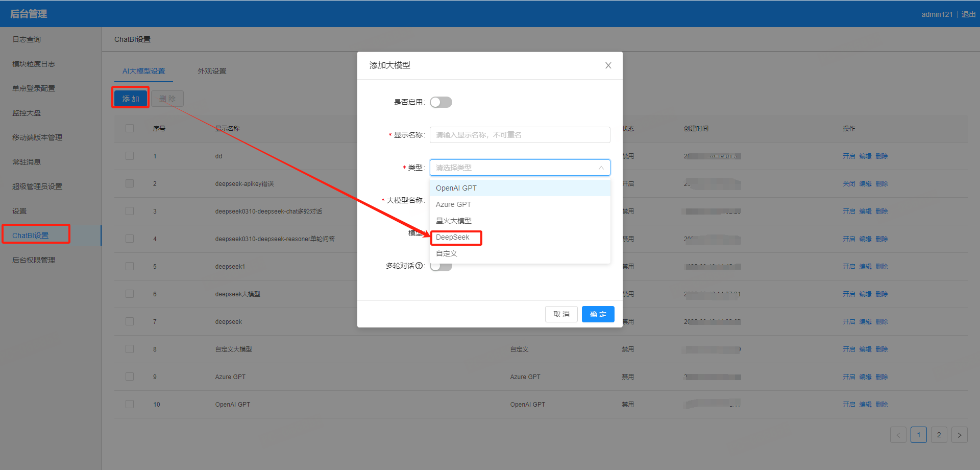The width and height of the screenshot is (980, 470).
Task: Click the help icon beside 多轮对话
Action: 419,266
